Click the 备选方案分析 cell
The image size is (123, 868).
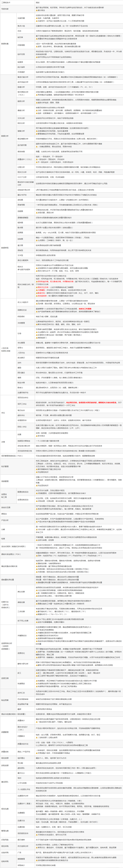tap(26, 77)
